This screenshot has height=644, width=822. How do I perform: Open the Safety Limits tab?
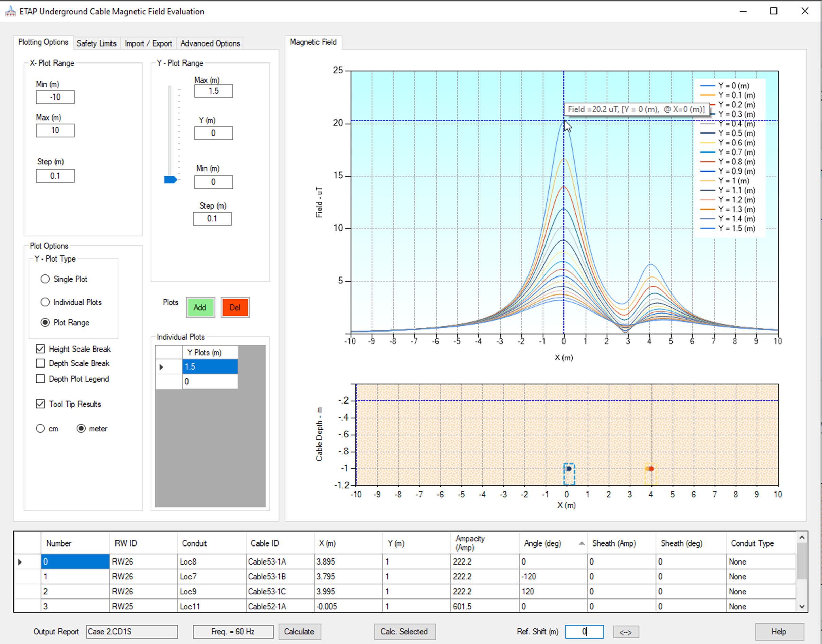(x=96, y=43)
